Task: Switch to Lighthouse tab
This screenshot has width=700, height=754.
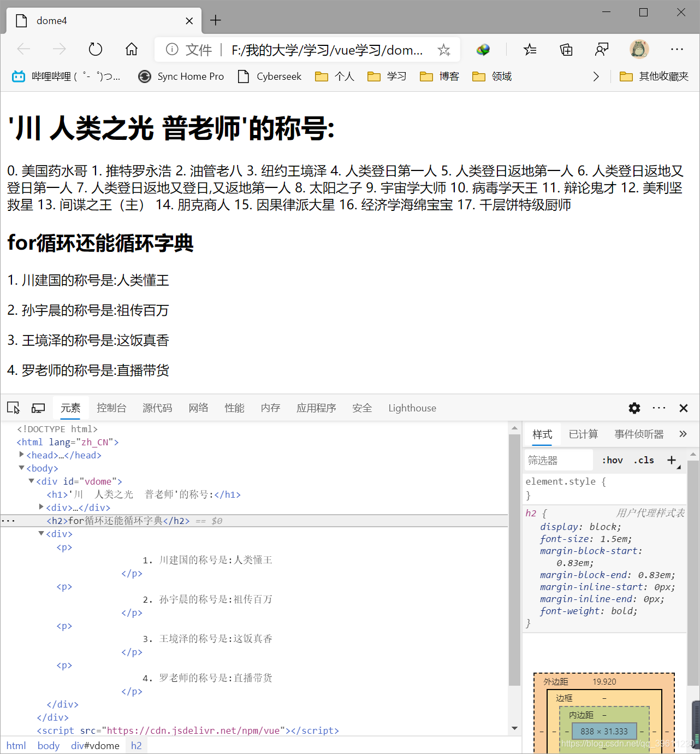Action: click(412, 408)
